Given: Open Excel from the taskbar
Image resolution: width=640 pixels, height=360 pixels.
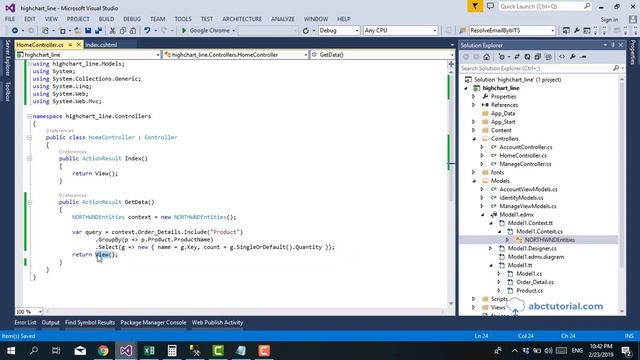Looking at the screenshot, I should pyautogui.click(x=149, y=351).
